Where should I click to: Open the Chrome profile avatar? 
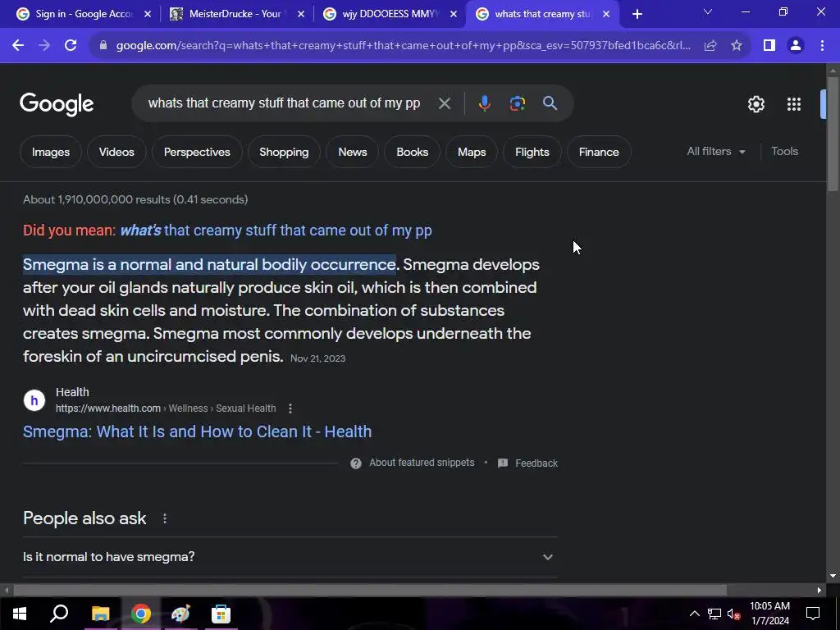point(796,46)
